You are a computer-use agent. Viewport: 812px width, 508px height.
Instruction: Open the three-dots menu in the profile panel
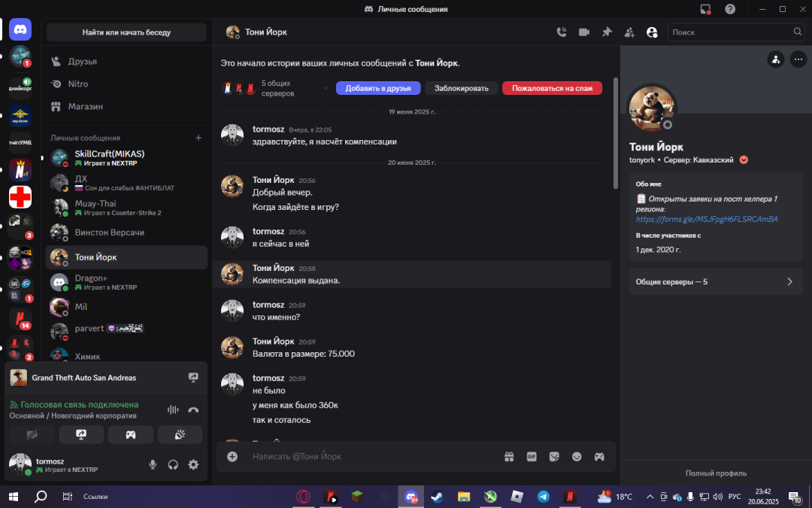798,59
